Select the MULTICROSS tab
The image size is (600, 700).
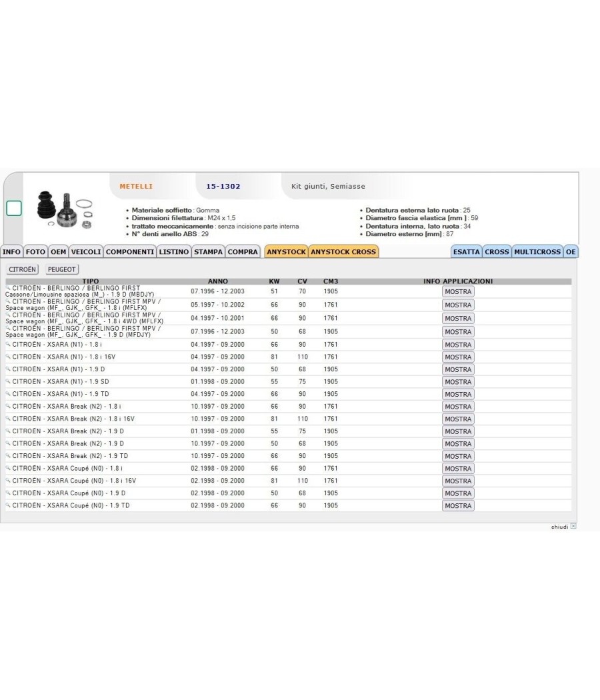click(x=537, y=252)
